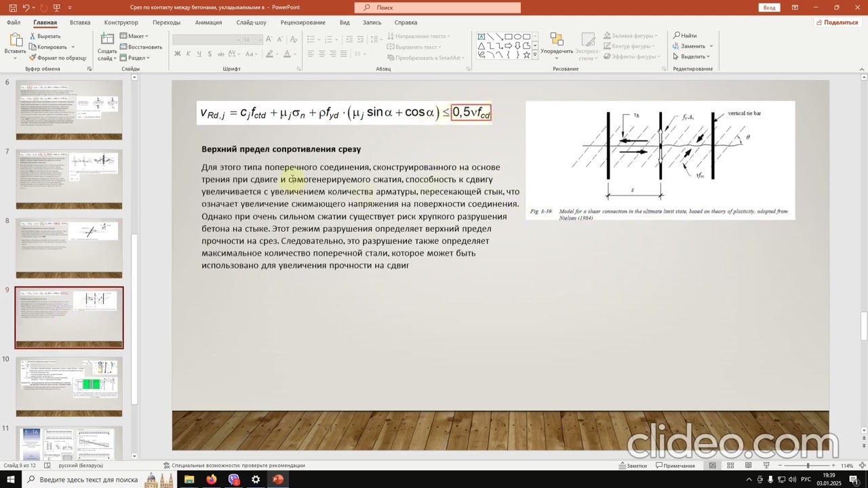Open the Макет (Layout) dropdown

click(x=134, y=36)
